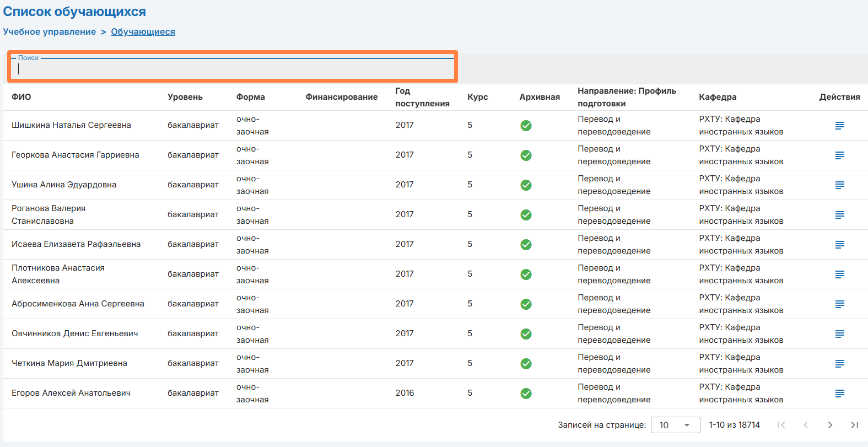Go to next page of records
This screenshot has height=447, width=868.
(x=830, y=425)
